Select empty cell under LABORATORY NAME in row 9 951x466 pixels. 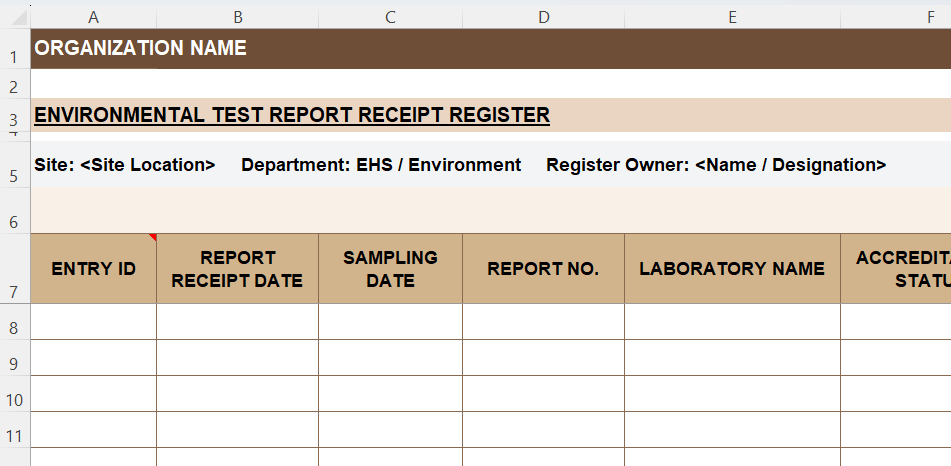coord(732,358)
